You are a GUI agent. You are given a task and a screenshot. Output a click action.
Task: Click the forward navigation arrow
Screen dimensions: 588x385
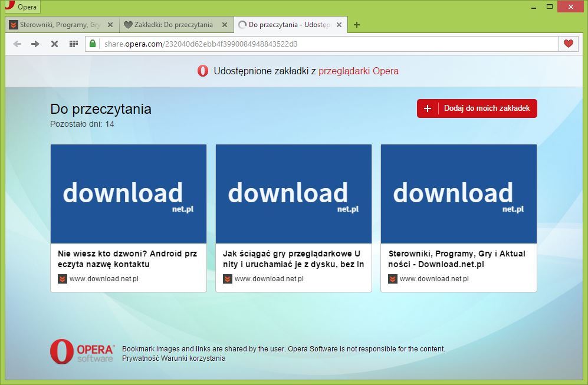click(x=35, y=44)
